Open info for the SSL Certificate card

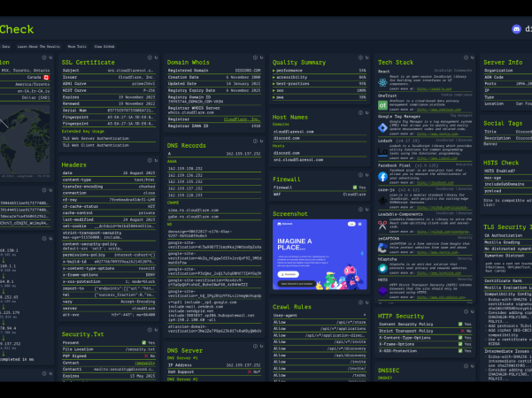pos(150,57)
